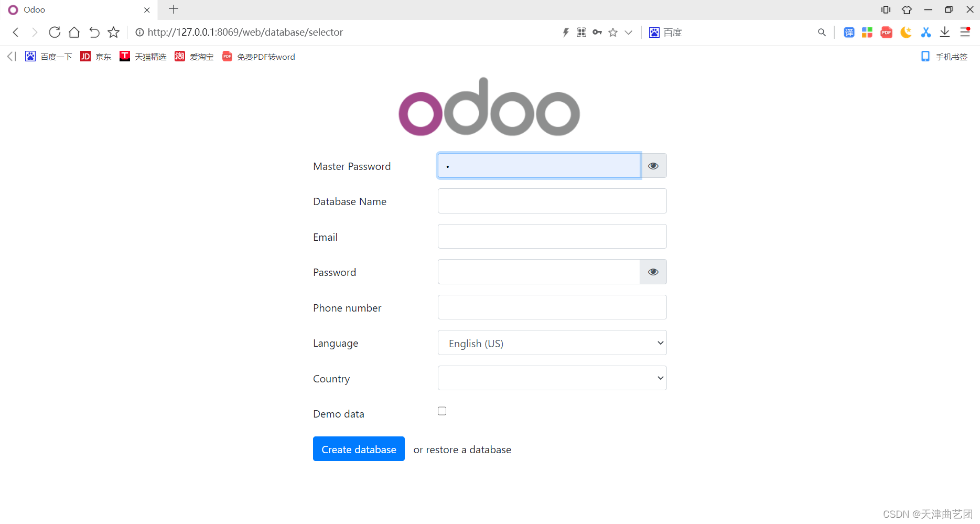The height and width of the screenshot is (524, 980).
Task: Reveal the Master Password with the eye toggle
Action: click(653, 165)
